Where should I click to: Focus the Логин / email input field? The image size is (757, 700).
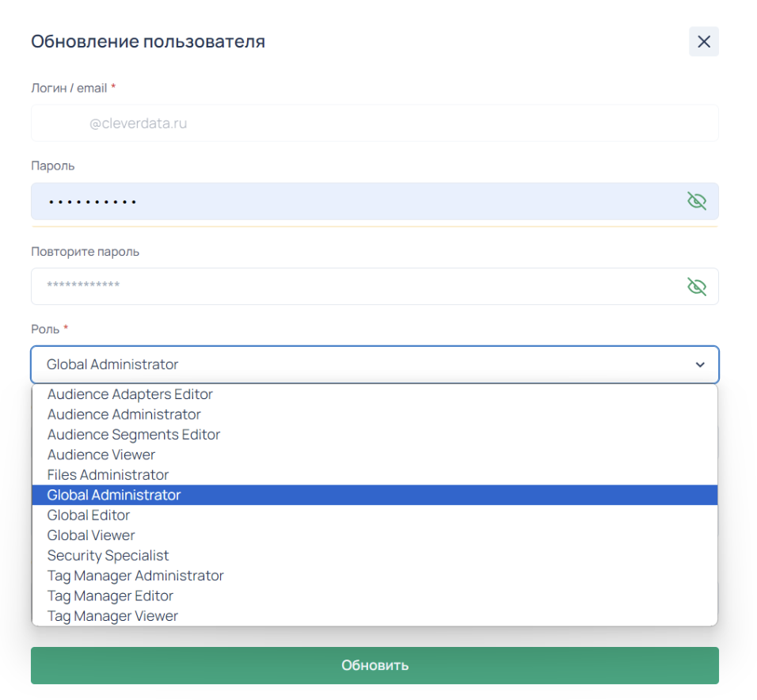(x=375, y=123)
